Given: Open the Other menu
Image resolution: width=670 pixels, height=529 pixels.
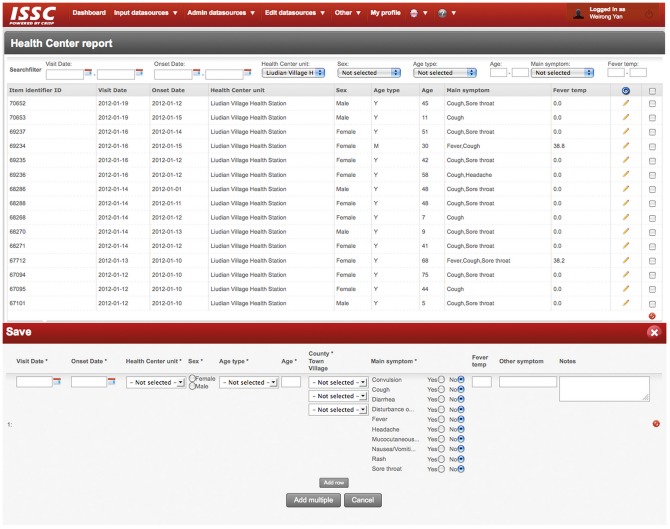Looking at the screenshot, I should click(347, 13).
